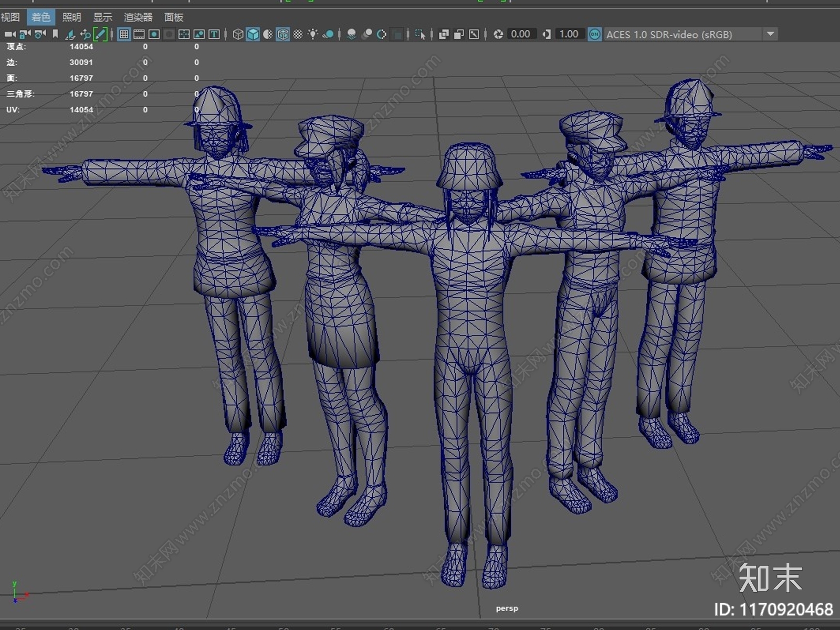Open the 视图 panel menu

[10, 17]
